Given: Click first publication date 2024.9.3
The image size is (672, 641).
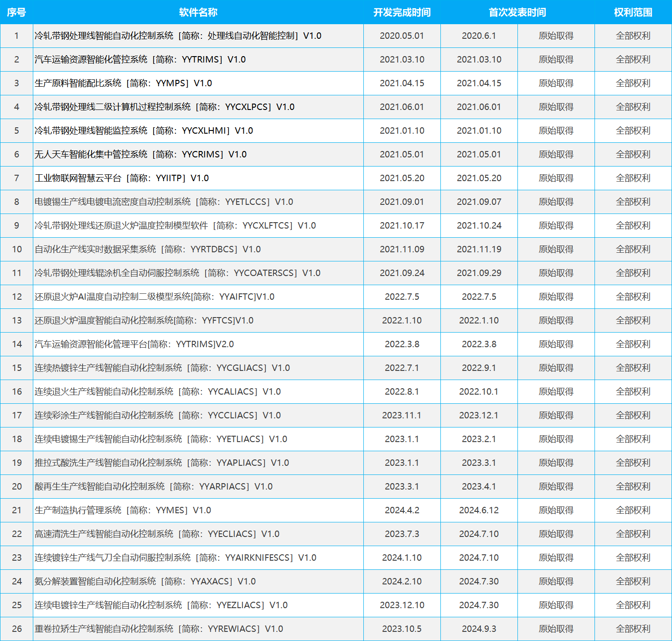Looking at the screenshot, I should [479, 629].
